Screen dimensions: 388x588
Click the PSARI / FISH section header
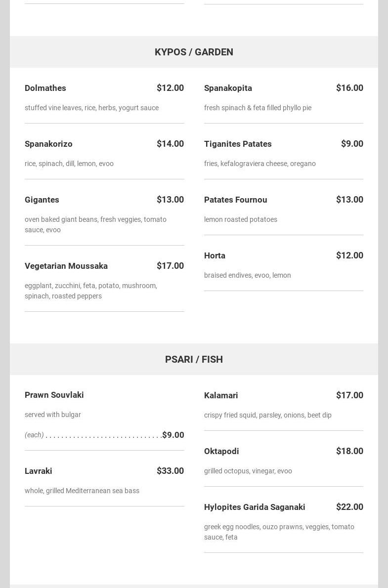194,359
